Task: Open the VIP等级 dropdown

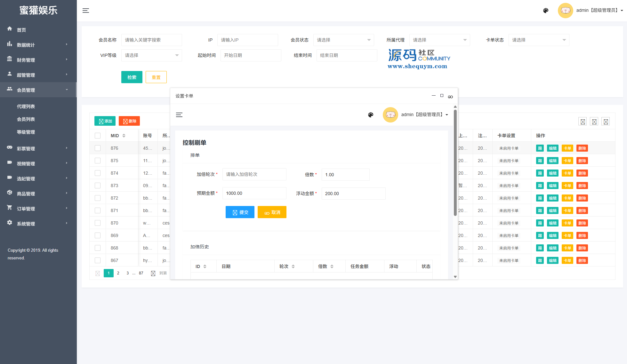Action: [151, 55]
